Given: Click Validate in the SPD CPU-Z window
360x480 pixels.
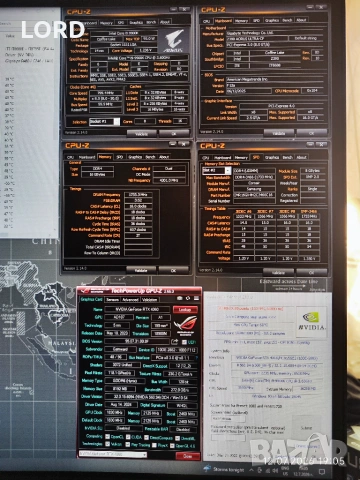Looking at the screenshot, I should tap(278, 272).
